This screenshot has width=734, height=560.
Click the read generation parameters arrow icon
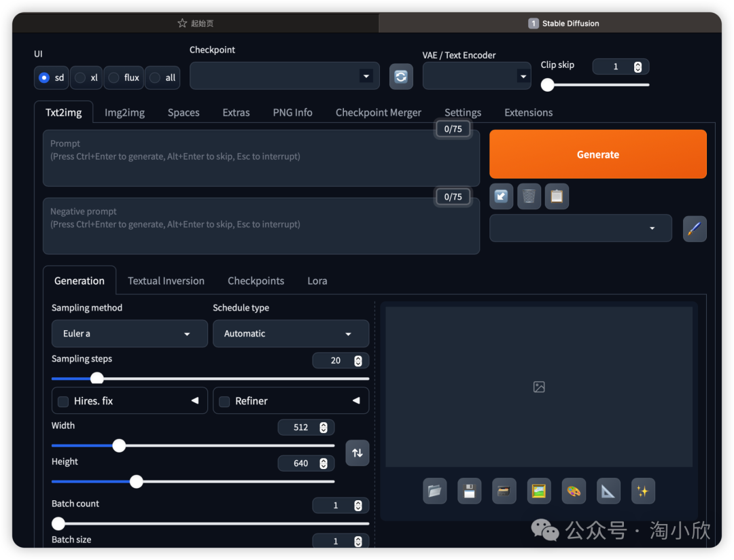click(502, 196)
